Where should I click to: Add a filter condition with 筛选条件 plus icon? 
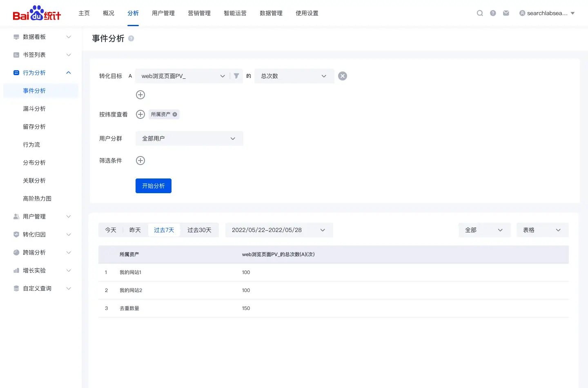coord(140,161)
